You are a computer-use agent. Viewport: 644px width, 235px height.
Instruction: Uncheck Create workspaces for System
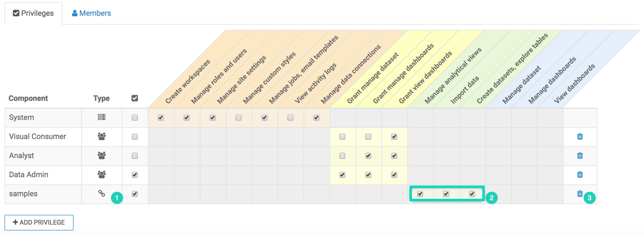tap(161, 117)
